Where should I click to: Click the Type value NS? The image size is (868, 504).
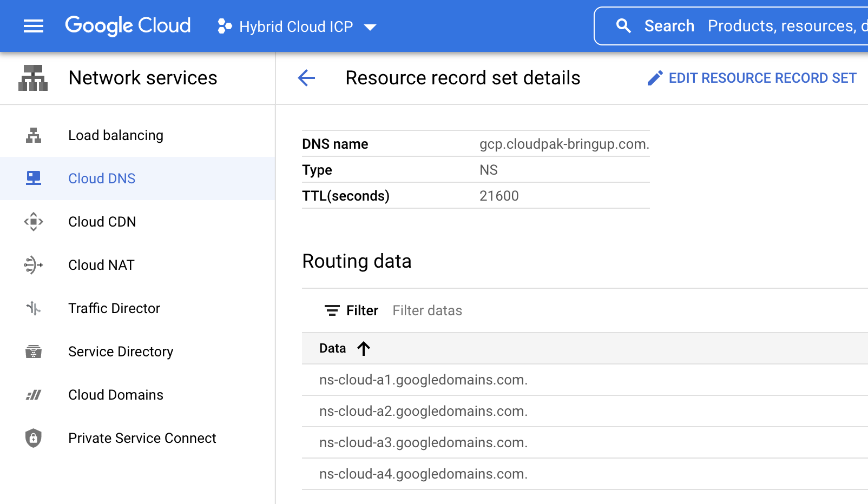point(489,170)
